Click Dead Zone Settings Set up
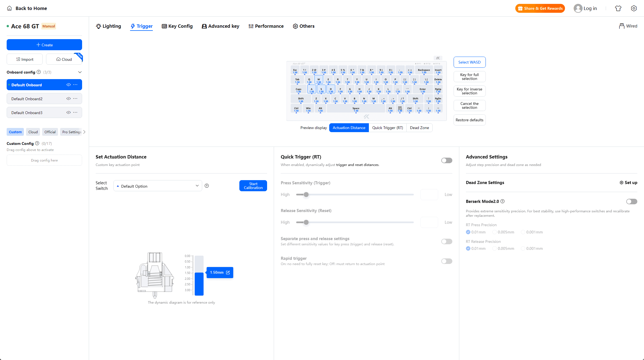The image size is (644, 360). [628, 182]
